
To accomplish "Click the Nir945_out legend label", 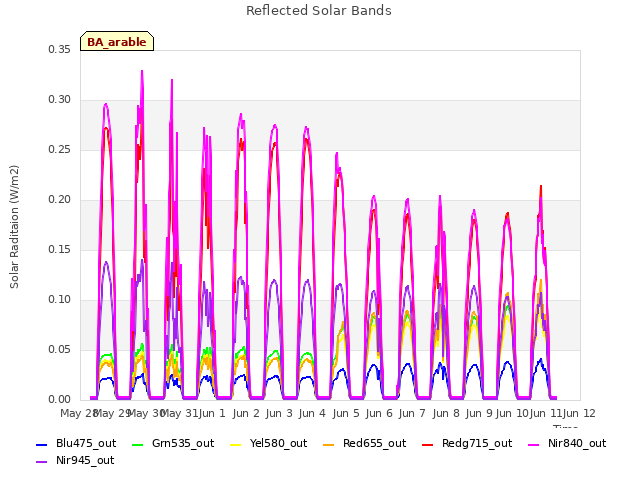I will point(85,460).
